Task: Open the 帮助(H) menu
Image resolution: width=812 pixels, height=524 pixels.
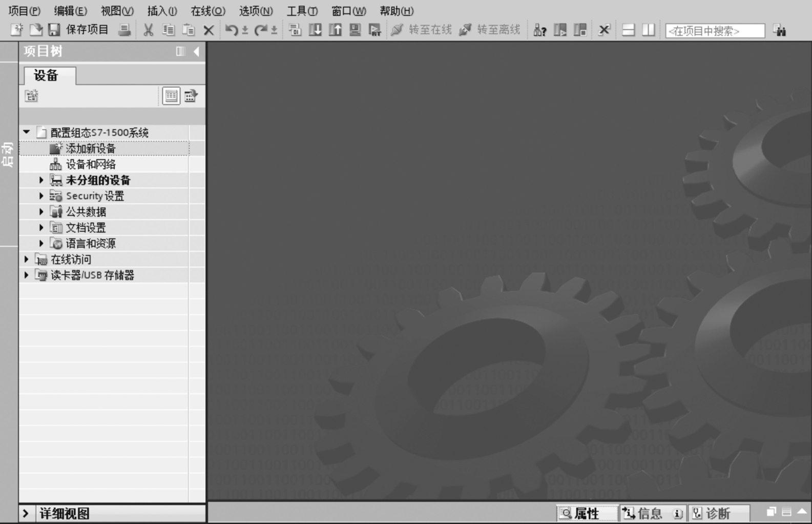Action: tap(397, 11)
